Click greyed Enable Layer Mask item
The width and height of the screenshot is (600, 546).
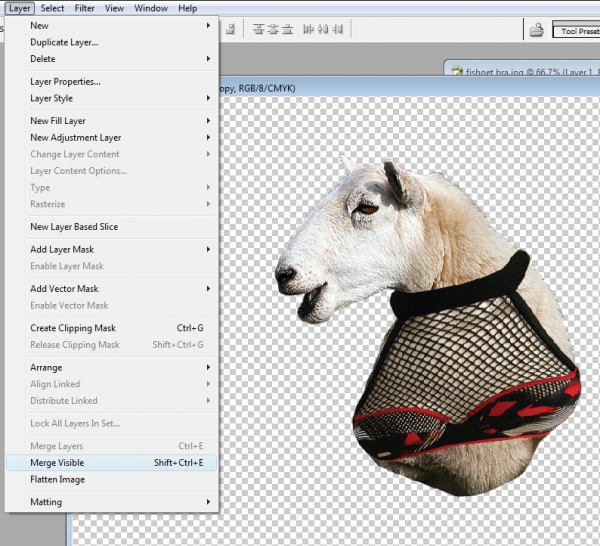[112, 266]
